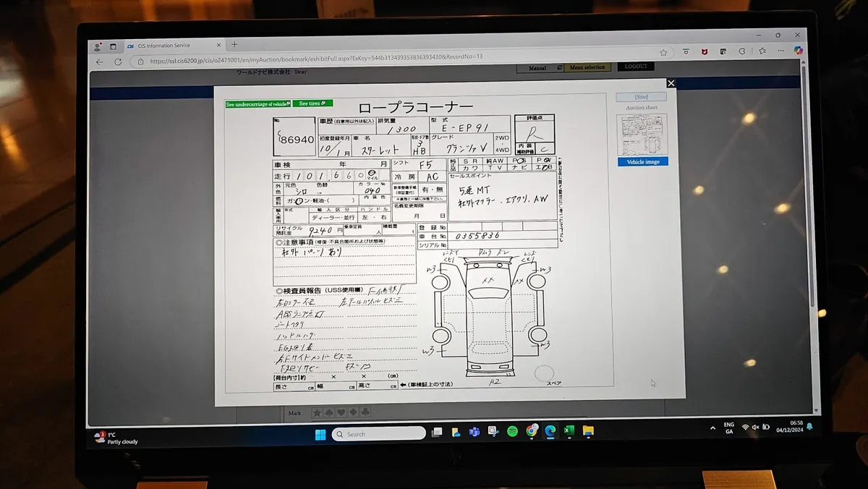Click the See undercarriage of vehicle button

pos(258,104)
